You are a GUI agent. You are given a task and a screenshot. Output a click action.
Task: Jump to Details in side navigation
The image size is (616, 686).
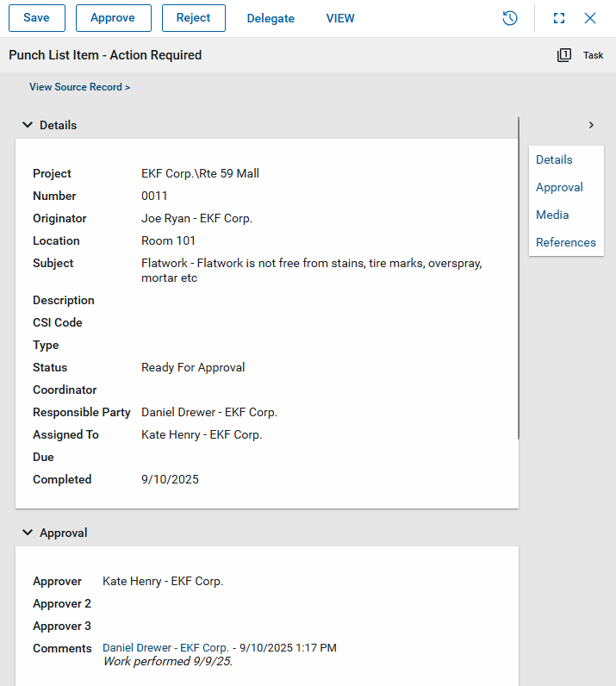pyautogui.click(x=554, y=159)
